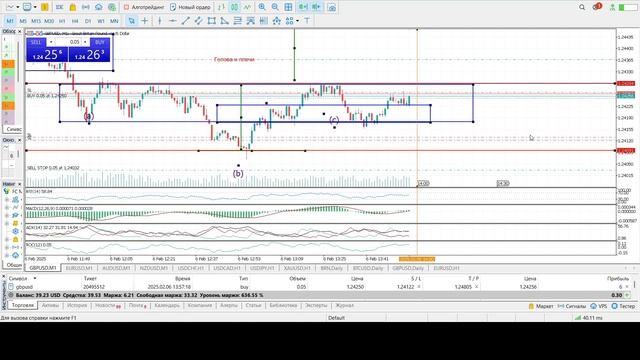This screenshot has width=640, height=360.
Task: Switch to the BTCUSD,Daily chart tab
Action: (368, 268)
